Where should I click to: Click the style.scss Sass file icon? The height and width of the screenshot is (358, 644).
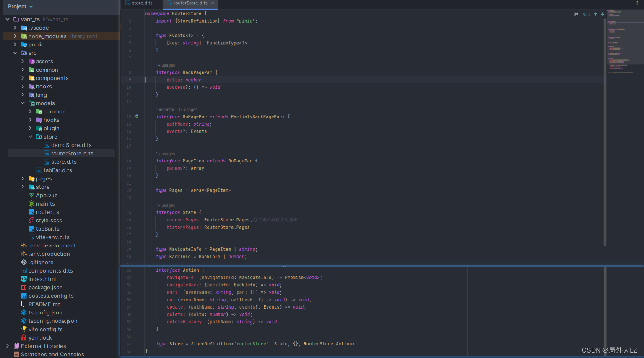point(31,220)
